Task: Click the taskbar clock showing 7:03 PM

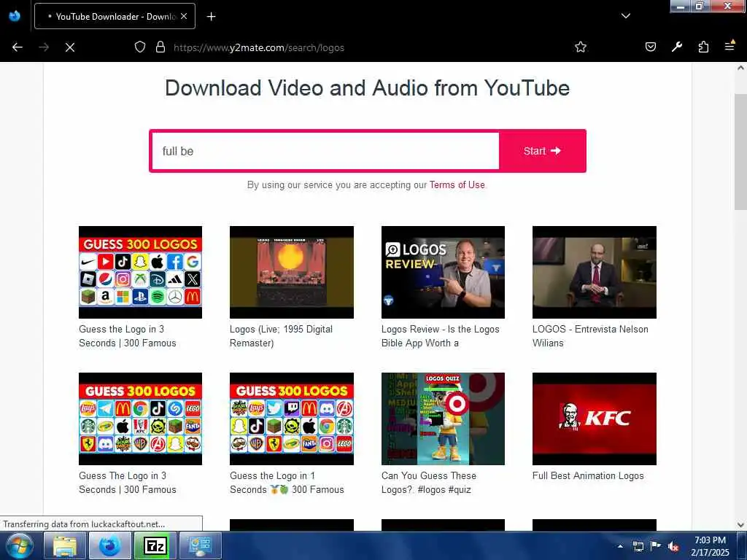Action: 710,546
